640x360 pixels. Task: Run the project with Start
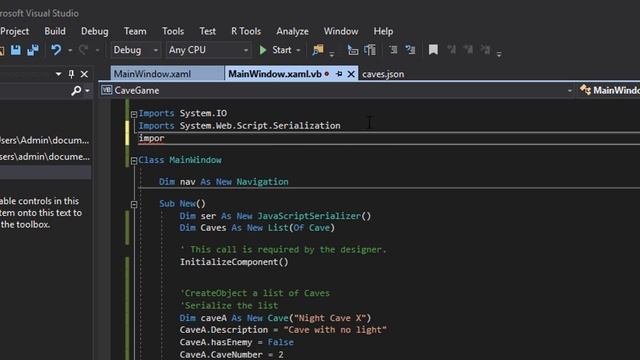pyautogui.click(x=276, y=50)
